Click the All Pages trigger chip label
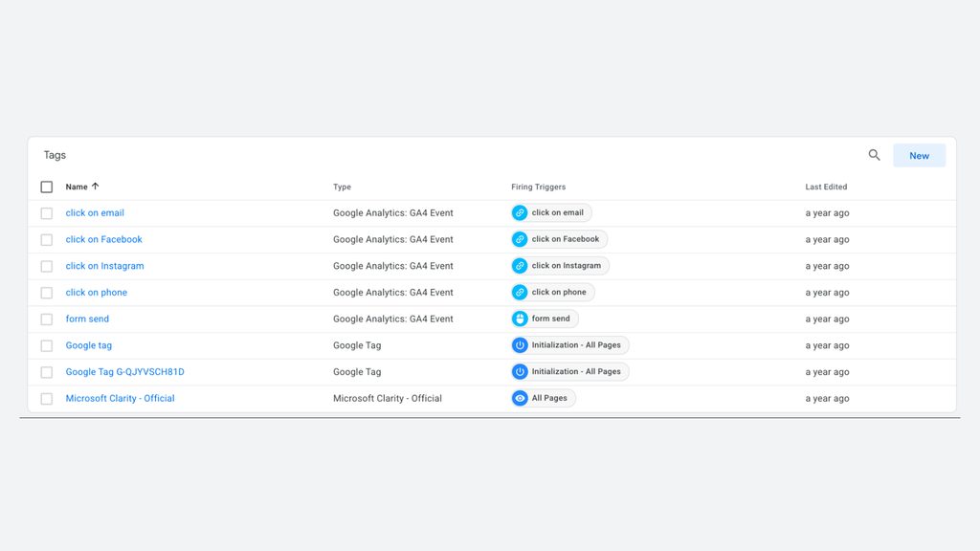The width and height of the screenshot is (980, 551). click(549, 398)
